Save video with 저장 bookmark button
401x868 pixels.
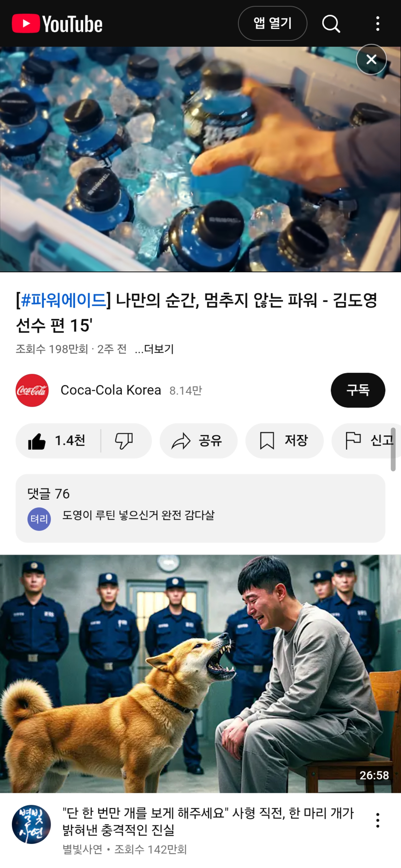(x=284, y=441)
